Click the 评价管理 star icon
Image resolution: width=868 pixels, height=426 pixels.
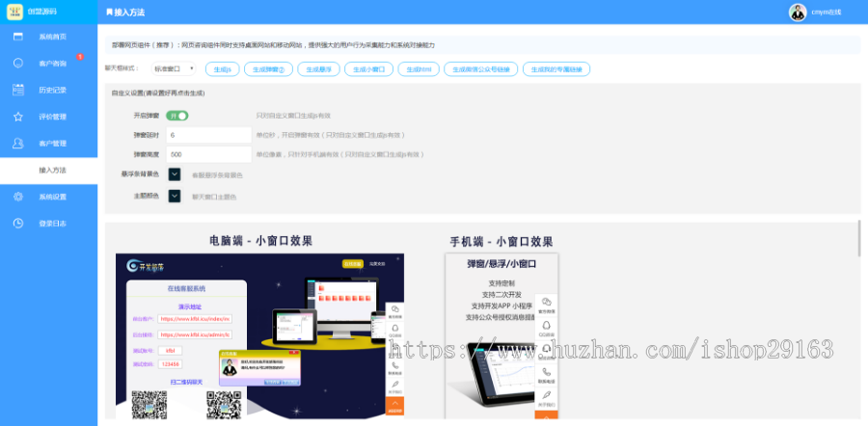[18, 117]
